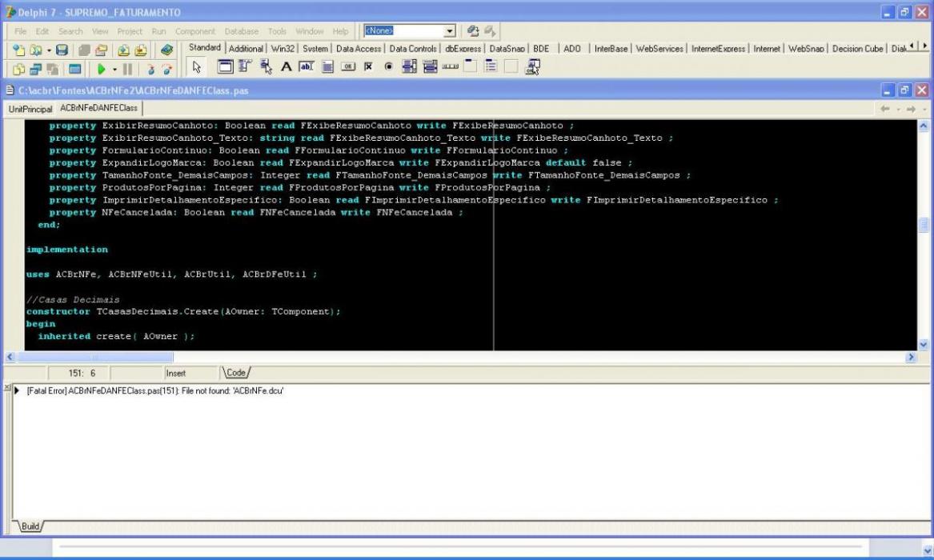Expand the fatal error message arrow

(18, 391)
